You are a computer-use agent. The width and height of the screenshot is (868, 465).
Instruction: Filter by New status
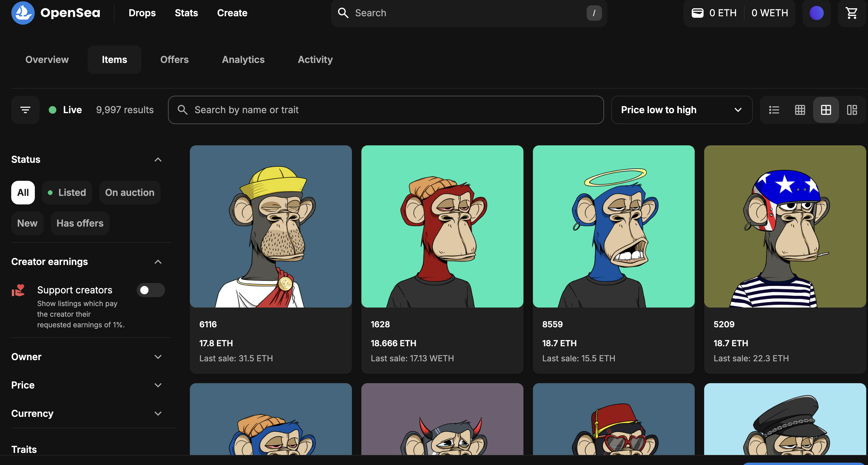click(x=27, y=223)
